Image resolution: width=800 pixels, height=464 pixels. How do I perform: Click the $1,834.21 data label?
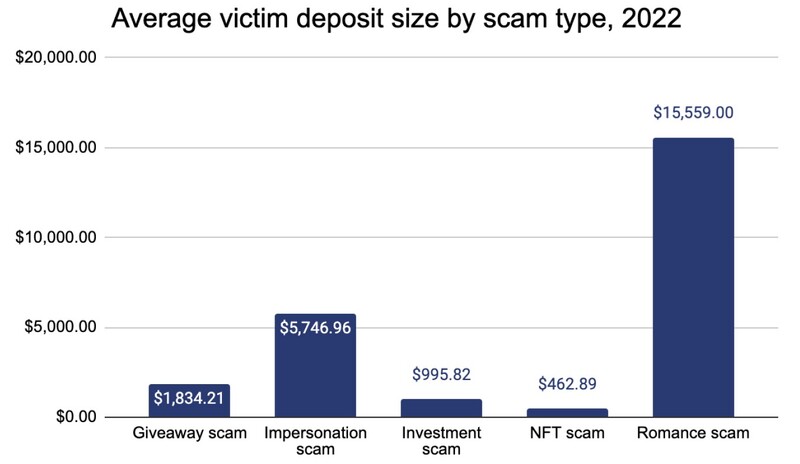click(x=190, y=399)
